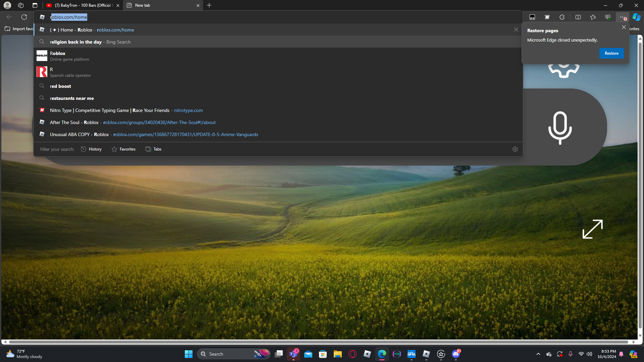Refresh the page

tap(24, 17)
